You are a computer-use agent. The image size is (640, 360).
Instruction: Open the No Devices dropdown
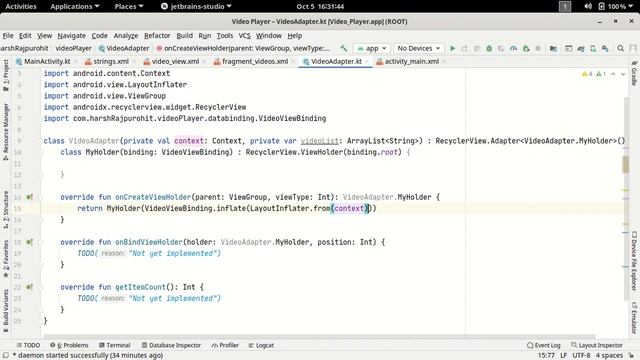point(418,48)
